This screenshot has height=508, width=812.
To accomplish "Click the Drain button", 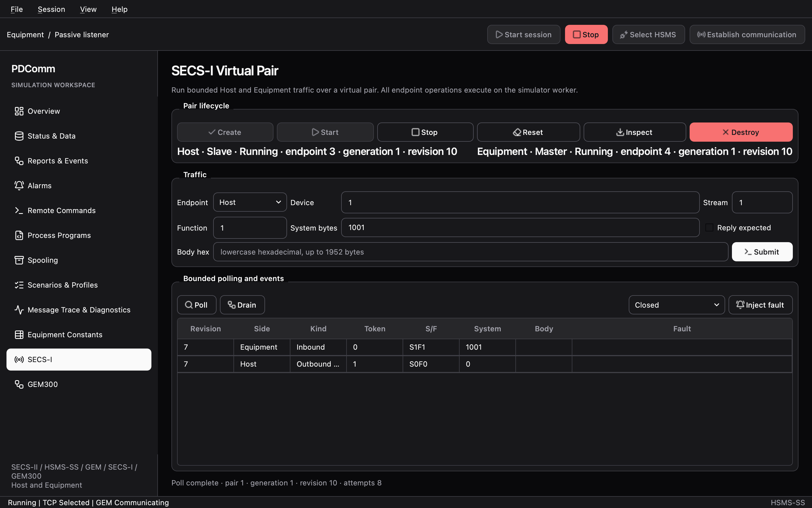I will pyautogui.click(x=242, y=305).
